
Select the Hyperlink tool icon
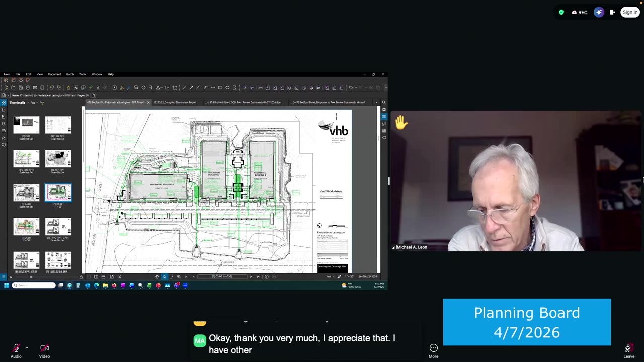91,88
